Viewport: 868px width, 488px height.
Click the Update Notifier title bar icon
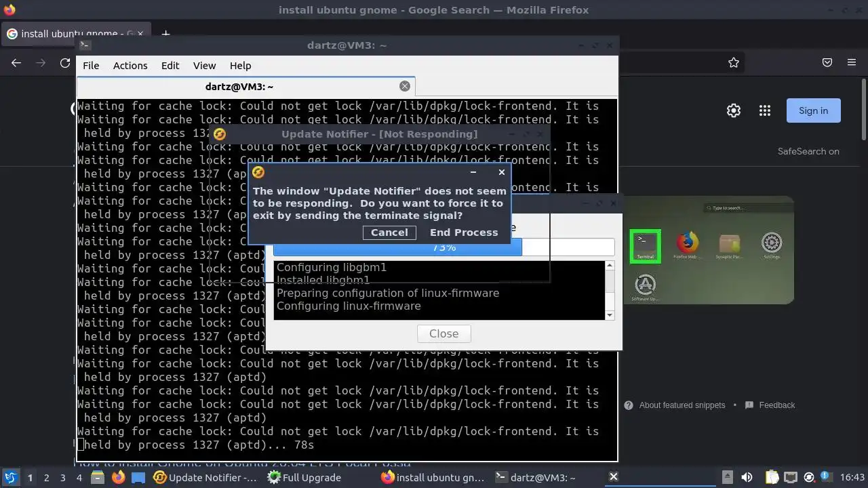219,134
